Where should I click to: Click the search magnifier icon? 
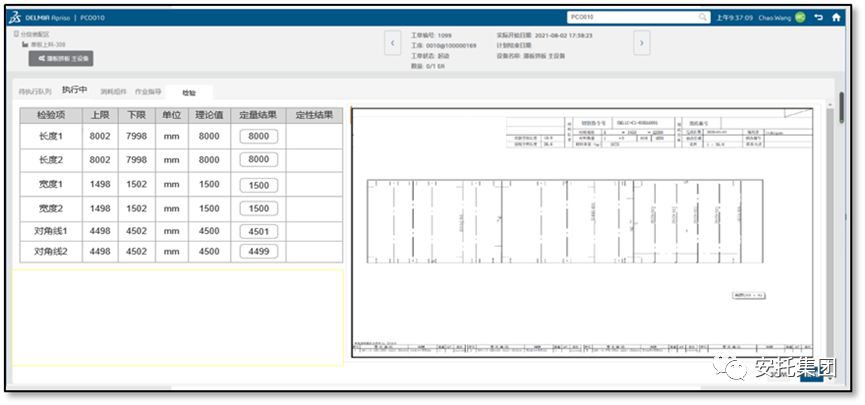click(x=704, y=17)
